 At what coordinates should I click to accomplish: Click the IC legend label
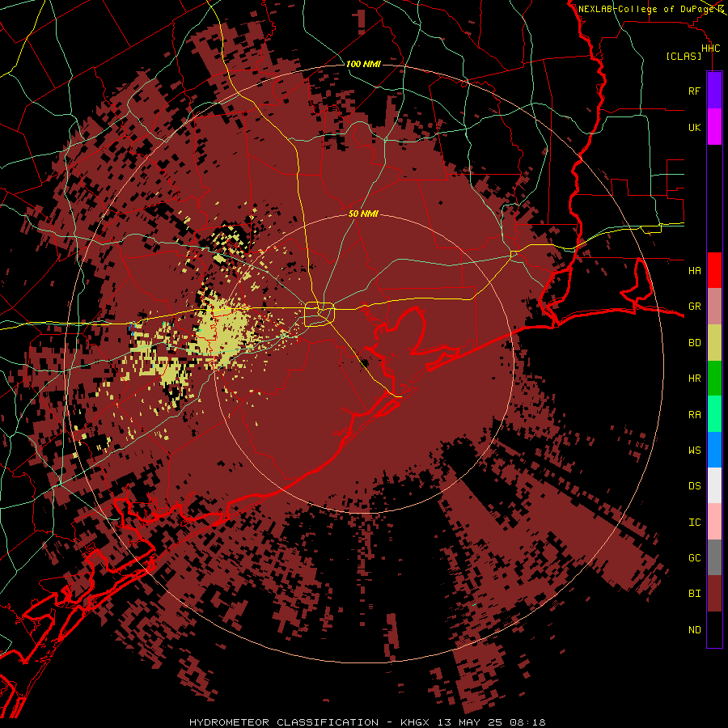(694, 523)
